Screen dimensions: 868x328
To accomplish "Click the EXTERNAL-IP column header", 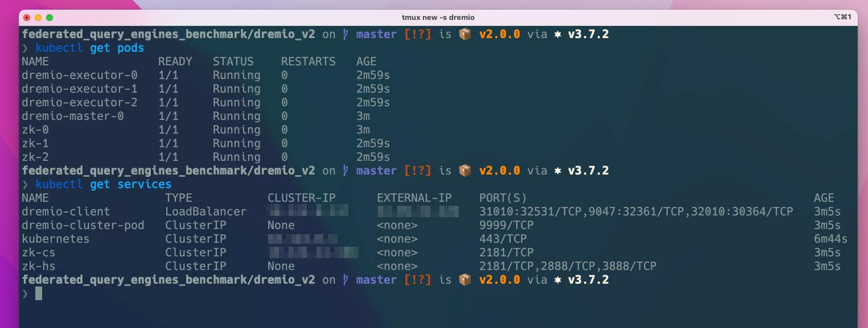I will tap(414, 198).
